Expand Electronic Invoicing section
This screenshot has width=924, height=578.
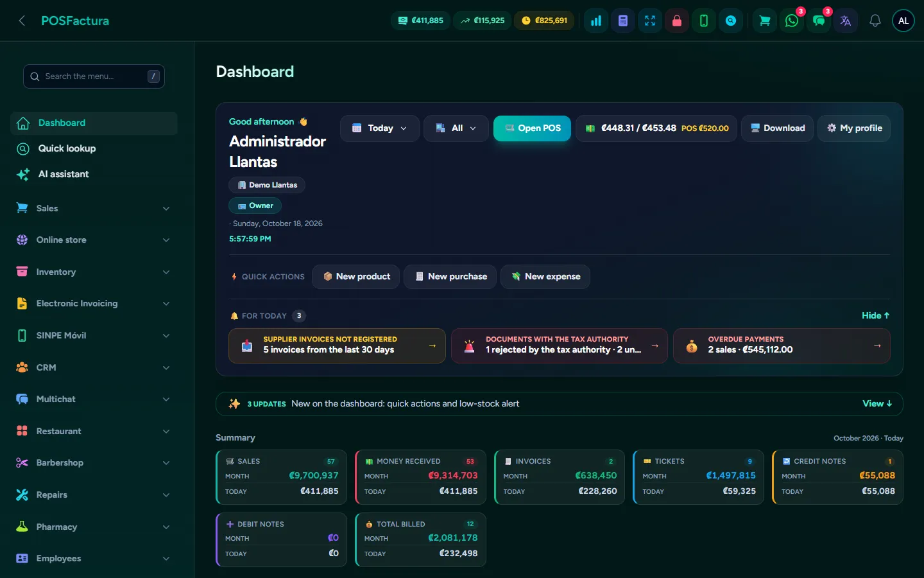94,304
